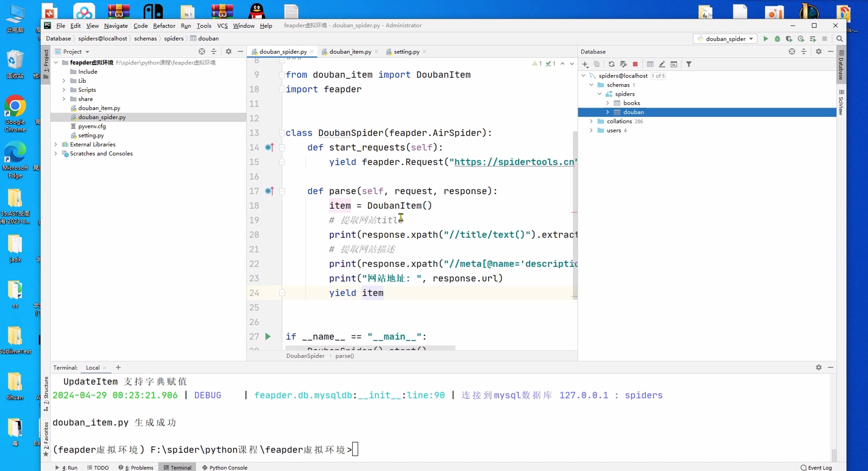Click the red Stop icon in the Database toolbar

click(x=635, y=64)
